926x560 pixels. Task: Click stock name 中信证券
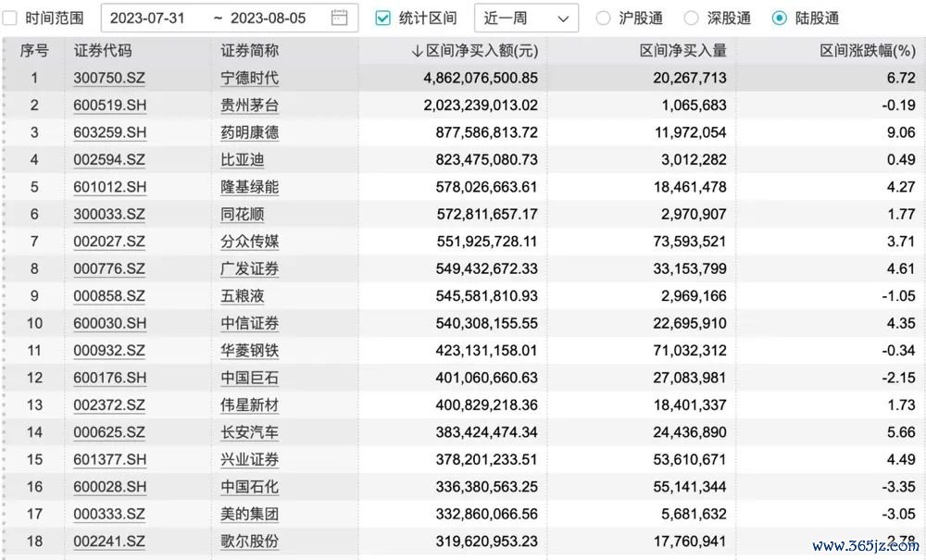pos(250,324)
